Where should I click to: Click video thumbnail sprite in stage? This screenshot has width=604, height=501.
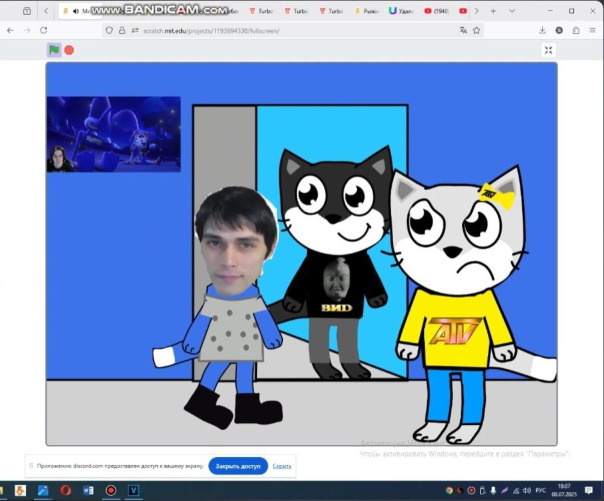point(114,134)
